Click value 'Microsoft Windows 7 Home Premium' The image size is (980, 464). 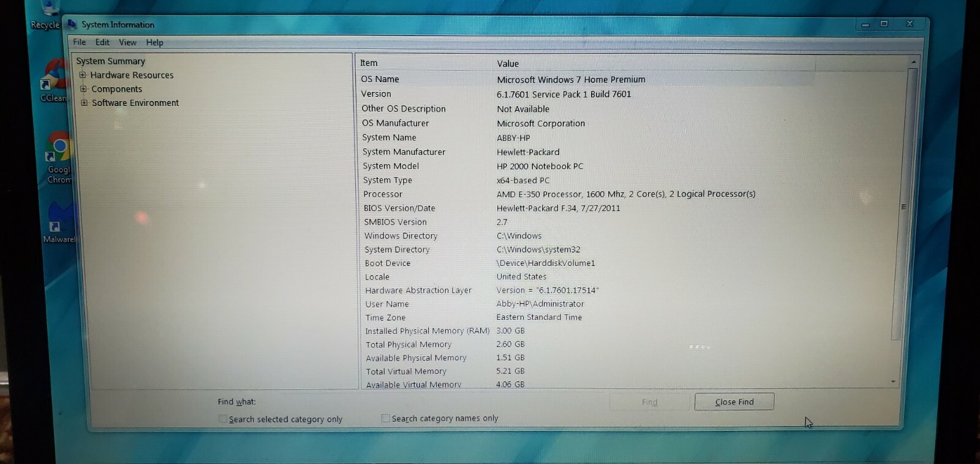571,79
